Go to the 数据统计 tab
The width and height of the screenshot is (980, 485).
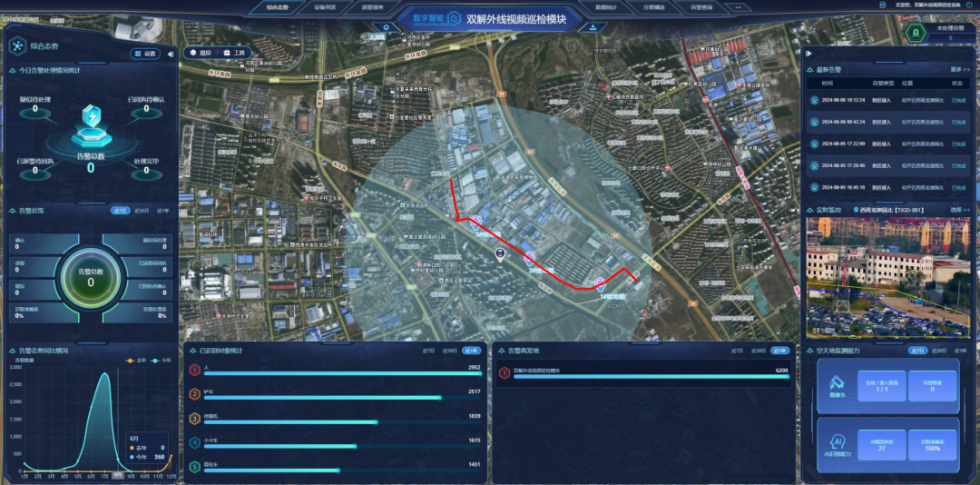(606, 8)
